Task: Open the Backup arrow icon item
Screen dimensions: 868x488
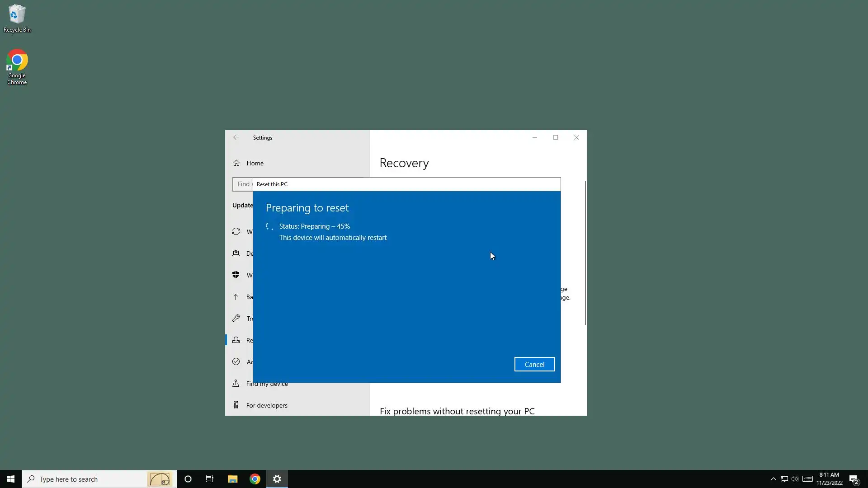Action: [236, 296]
